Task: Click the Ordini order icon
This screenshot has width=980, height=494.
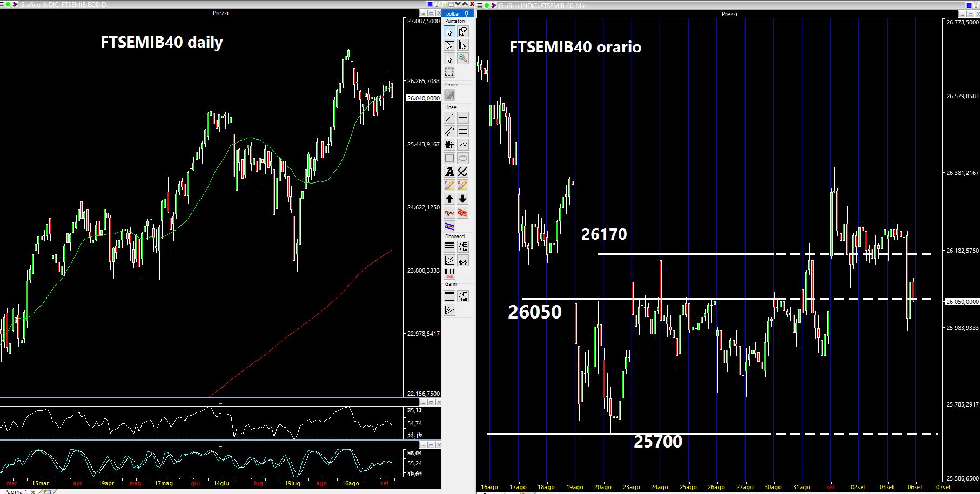Action: point(449,95)
